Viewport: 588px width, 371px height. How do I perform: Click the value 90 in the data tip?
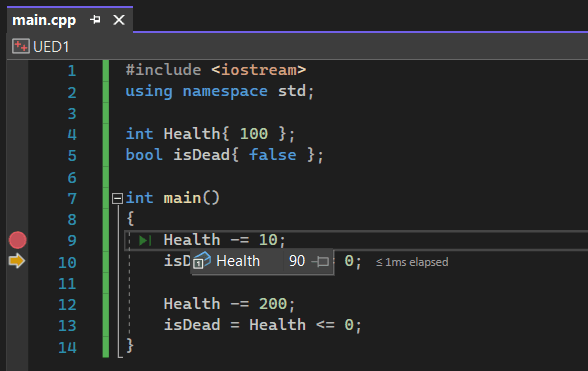297,261
